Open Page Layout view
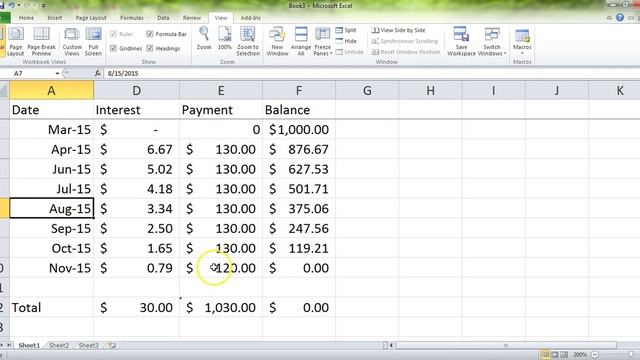640x360 pixels. click(x=16, y=42)
